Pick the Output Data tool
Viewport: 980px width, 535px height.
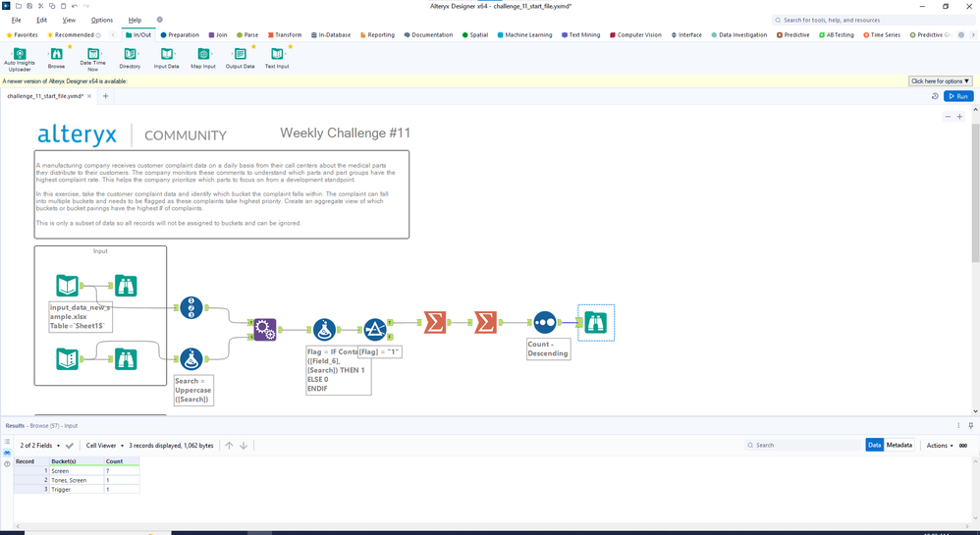coord(240,58)
